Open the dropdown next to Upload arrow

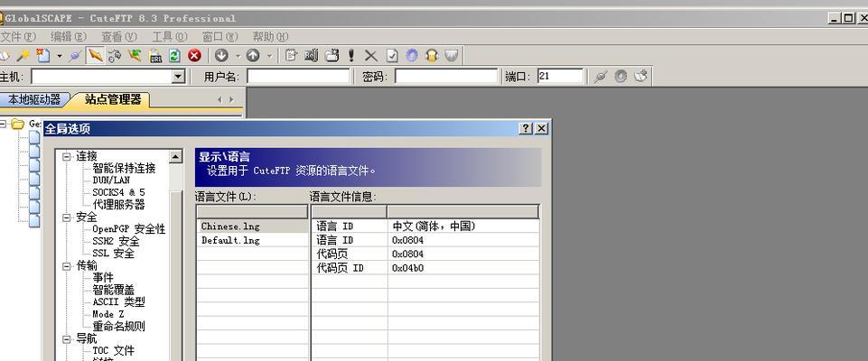(x=269, y=56)
